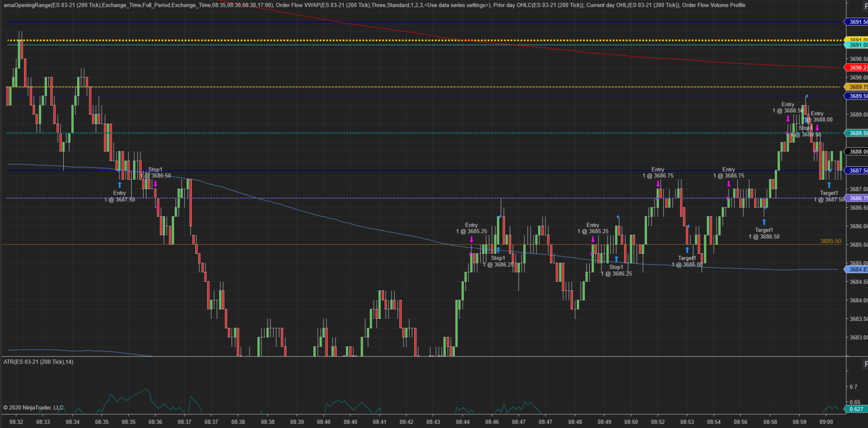Click the 08:43 time axis label

[x=433, y=422]
